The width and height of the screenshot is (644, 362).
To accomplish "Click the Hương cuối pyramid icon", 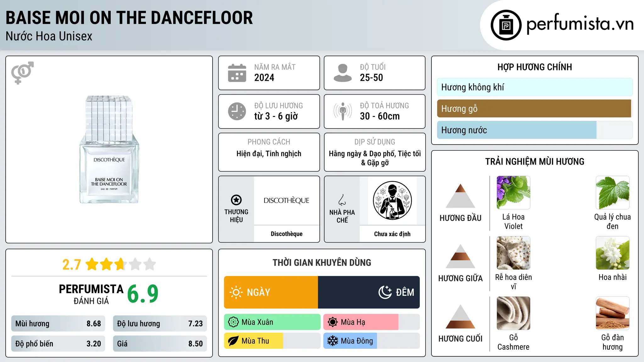I will (460, 316).
